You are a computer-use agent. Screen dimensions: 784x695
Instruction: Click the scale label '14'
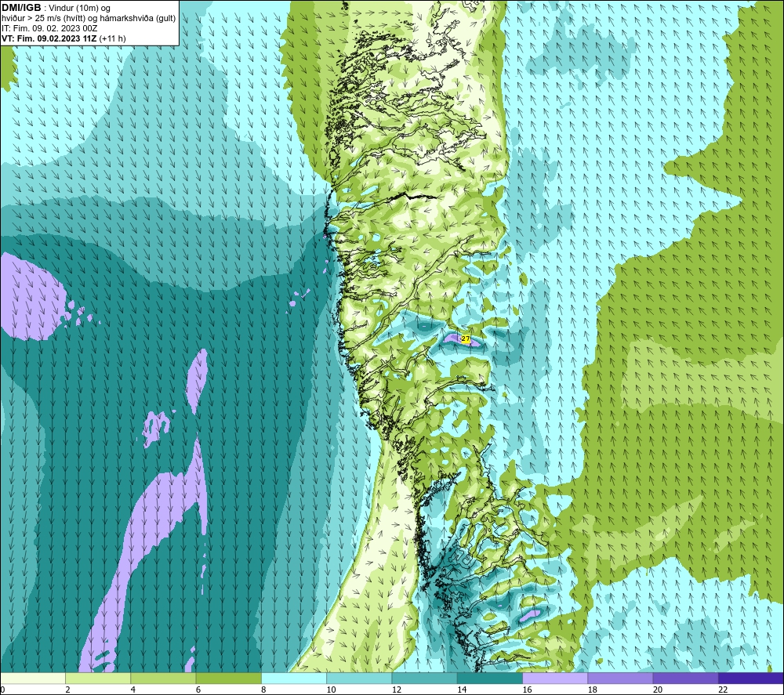(x=462, y=690)
